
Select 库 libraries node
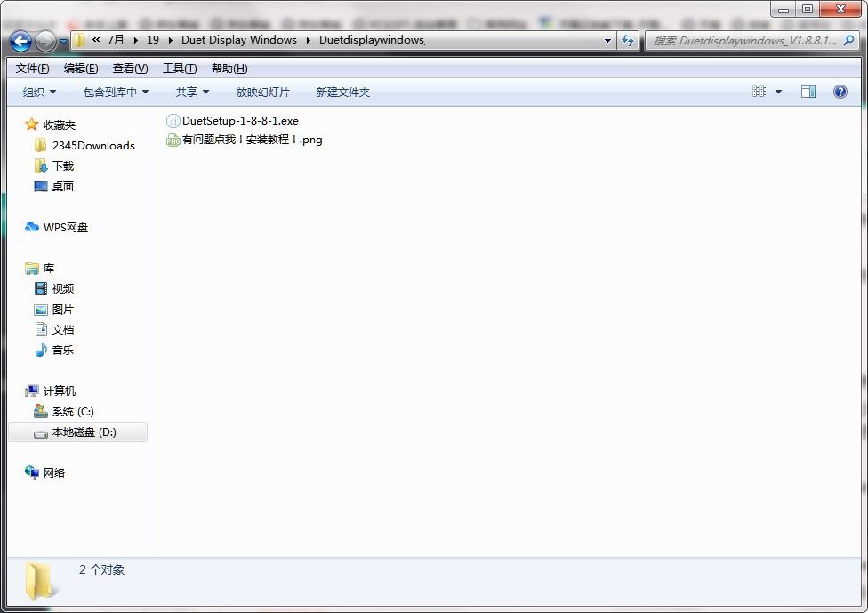[x=49, y=269]
